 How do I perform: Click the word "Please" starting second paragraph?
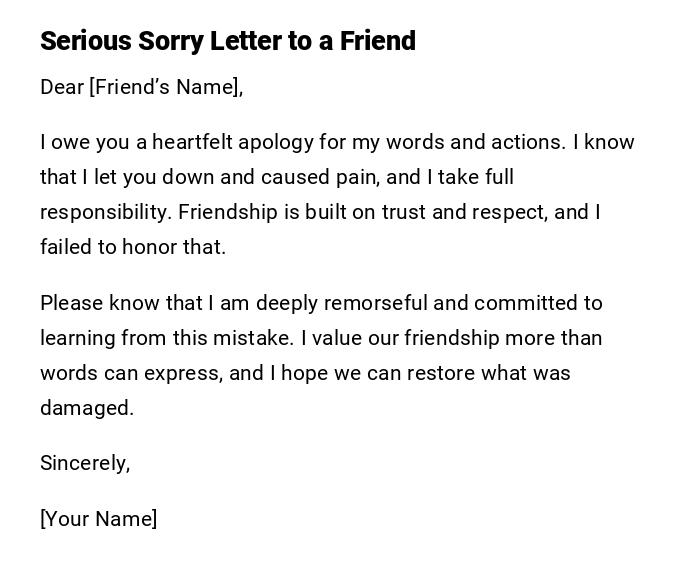point(71,303)
